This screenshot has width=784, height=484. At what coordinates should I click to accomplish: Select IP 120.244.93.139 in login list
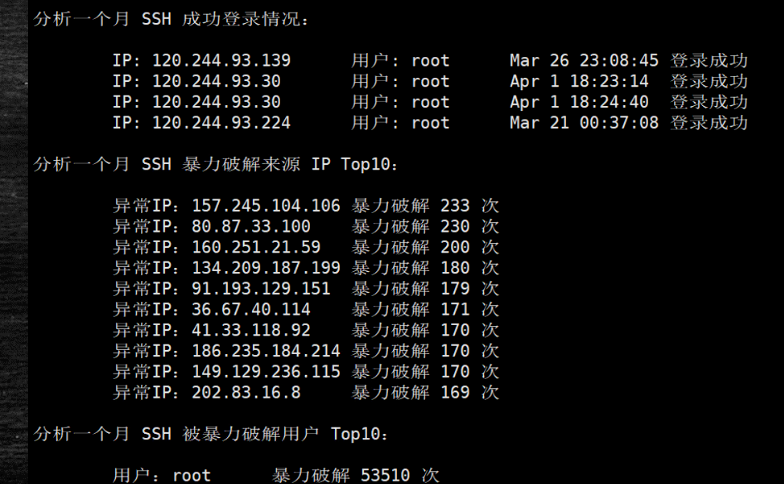click(x=221, y=60)
